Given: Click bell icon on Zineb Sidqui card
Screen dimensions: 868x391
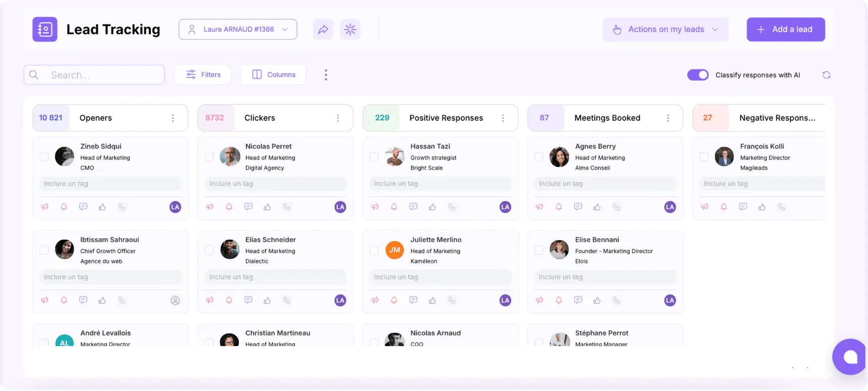Looking at the screenshot, I should [x=64, y=207].
